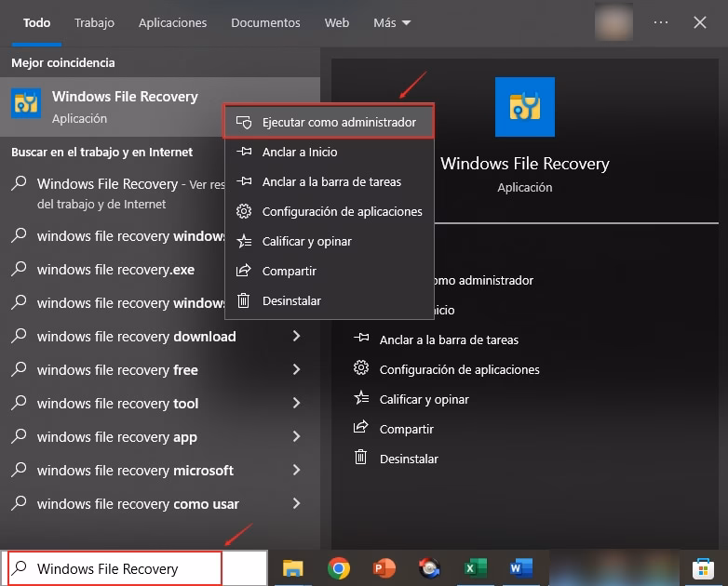728x586 pixels.
Task: Click the context menu trash icon for Desinstalar
Action: click(x=244, y=300)
